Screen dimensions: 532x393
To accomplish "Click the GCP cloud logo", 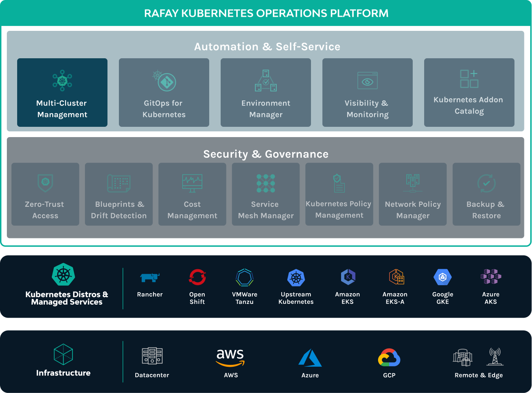I will 389,358.
